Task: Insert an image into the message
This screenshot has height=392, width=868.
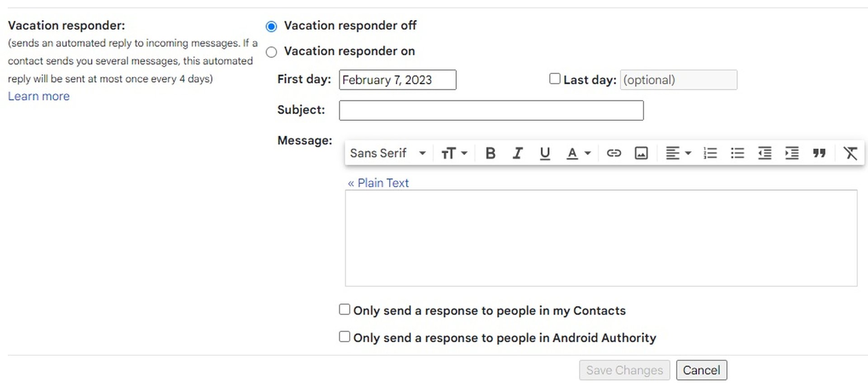Action: click(x=641, y=154)
